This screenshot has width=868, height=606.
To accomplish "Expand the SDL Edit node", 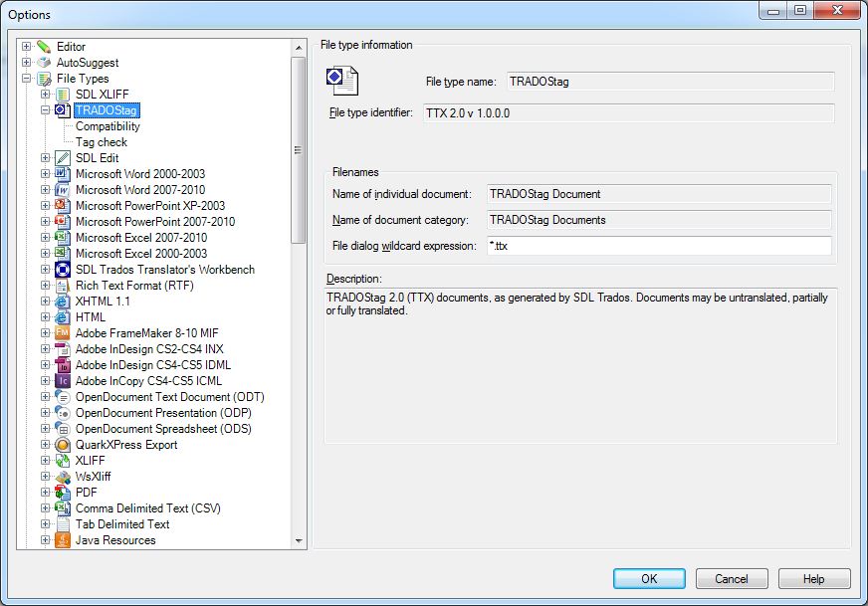I will point(46,158).
